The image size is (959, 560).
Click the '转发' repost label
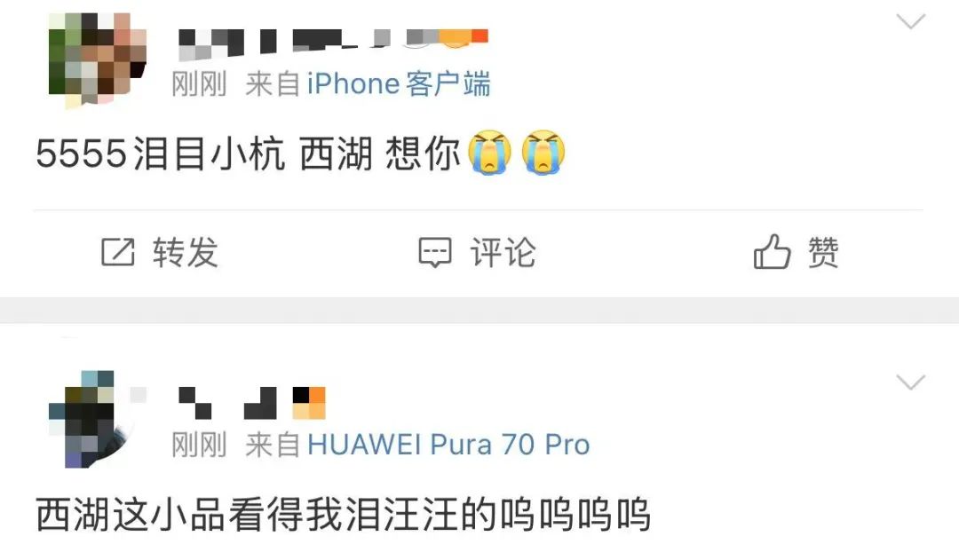(186, 252)
